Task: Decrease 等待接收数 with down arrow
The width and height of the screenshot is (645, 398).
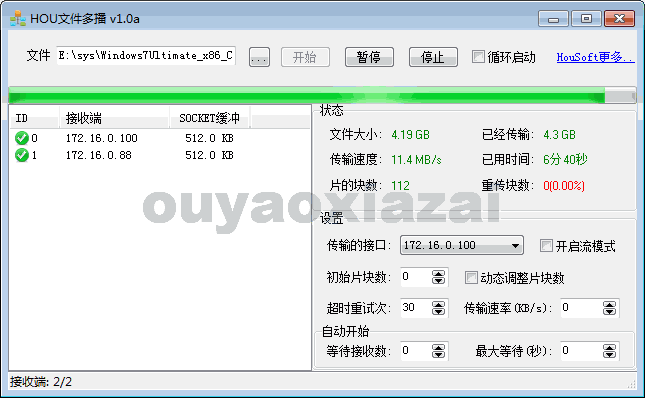Action: pos(439,355)
